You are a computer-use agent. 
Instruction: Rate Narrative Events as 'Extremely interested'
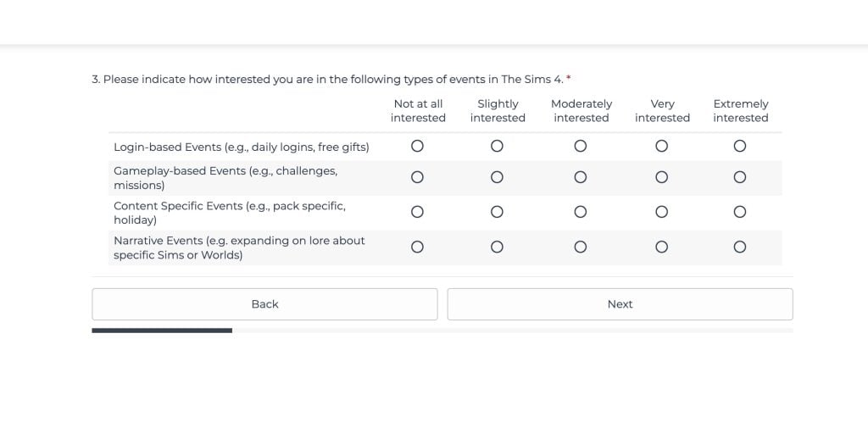740,247
